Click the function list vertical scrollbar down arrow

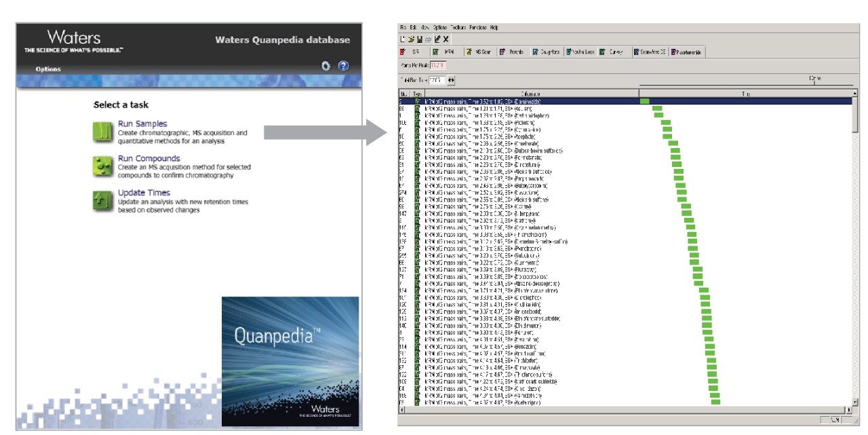pos(854,402)
